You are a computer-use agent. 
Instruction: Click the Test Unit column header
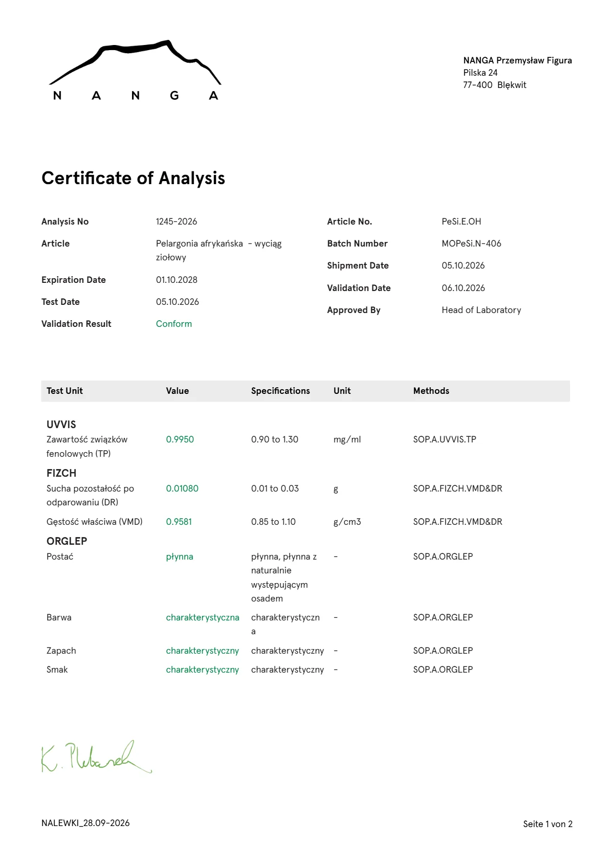[x=64, y=391]
